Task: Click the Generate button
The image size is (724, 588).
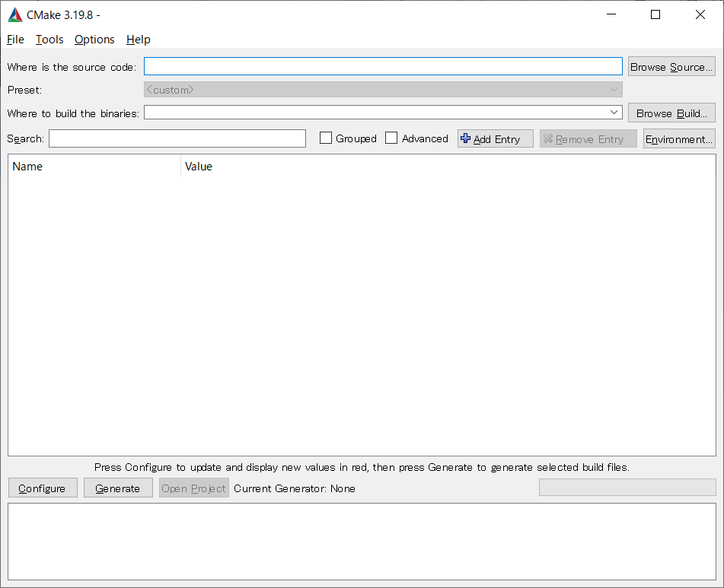Action: [118, 488]
